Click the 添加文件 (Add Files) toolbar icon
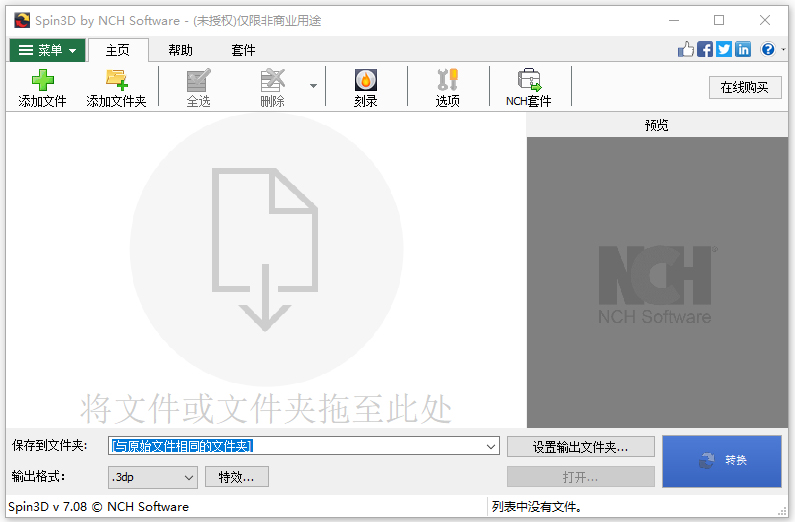This screenshot has height=522, width=795. (43, 87)
